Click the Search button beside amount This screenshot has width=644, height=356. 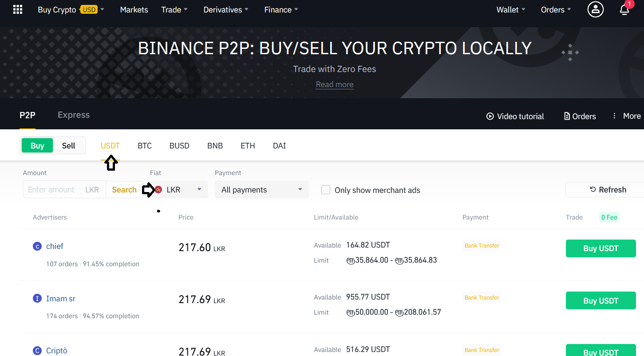click(x=124, y=190)
